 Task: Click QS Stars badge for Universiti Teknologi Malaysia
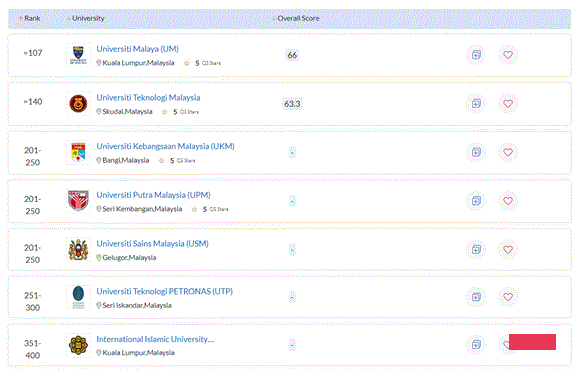click(180, 112)
